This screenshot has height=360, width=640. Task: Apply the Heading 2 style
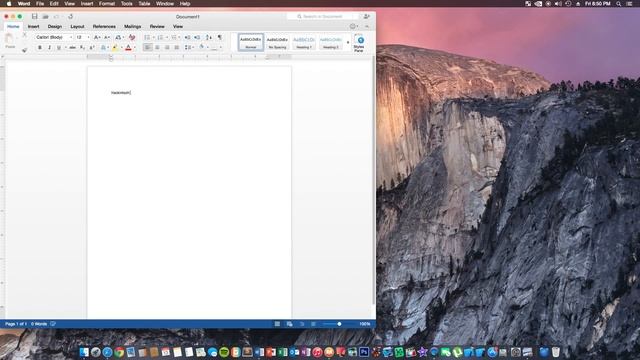331,42
